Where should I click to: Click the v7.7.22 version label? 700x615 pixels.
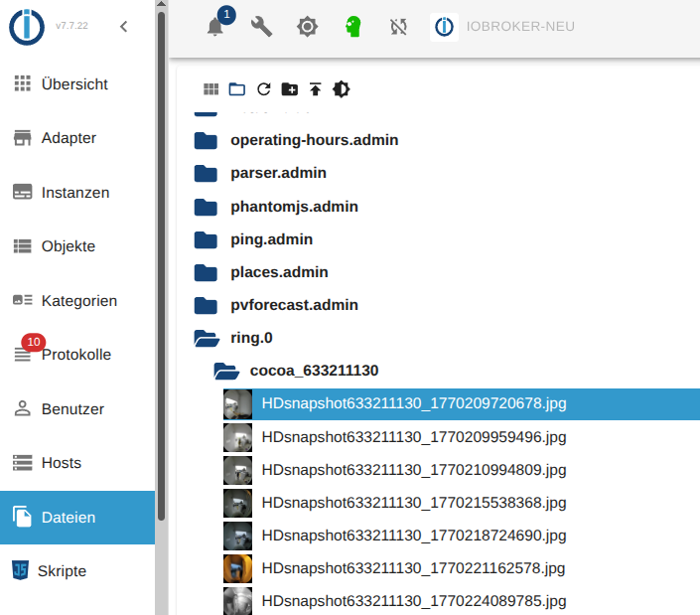[71, 26]
